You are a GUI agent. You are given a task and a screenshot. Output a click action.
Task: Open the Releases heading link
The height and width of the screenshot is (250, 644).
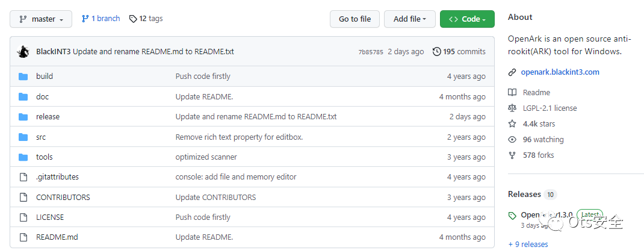(524, 194)
